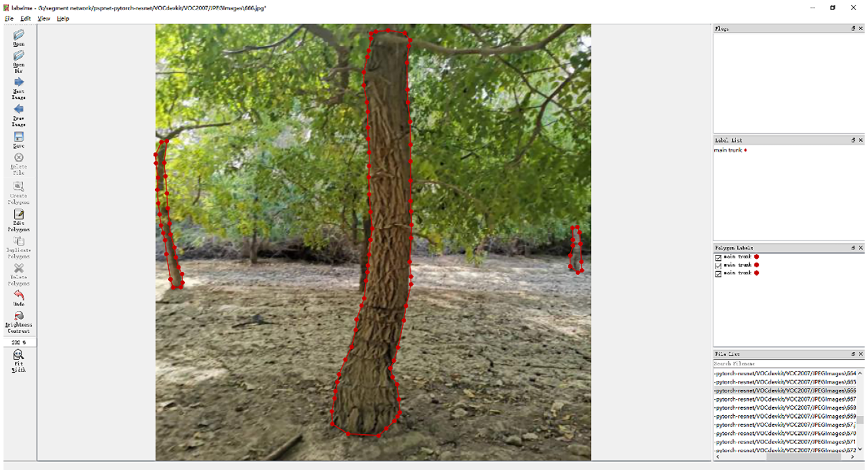The image size is (868, 475).
Task: Select main trunk in Label List
Action: [x=728, y=150]
